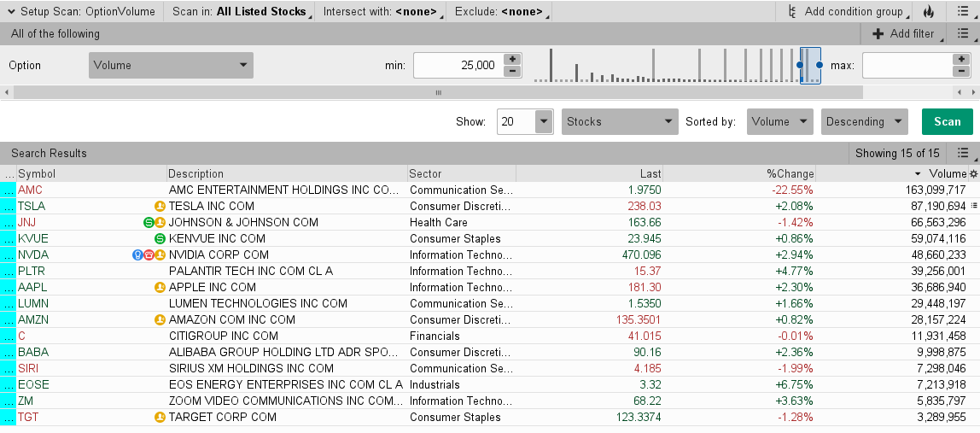Click ZM last price 68.22
The width and height of the screenshot is (980, 433).
click(647, 401)
